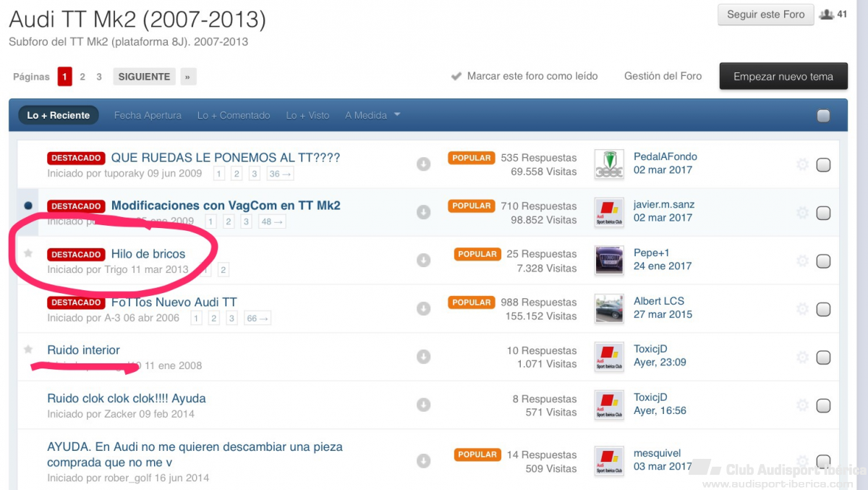Go to page 3 of the forum
Image resolution: width=868 pixels, height=490 pixels.
click(99, 77)
